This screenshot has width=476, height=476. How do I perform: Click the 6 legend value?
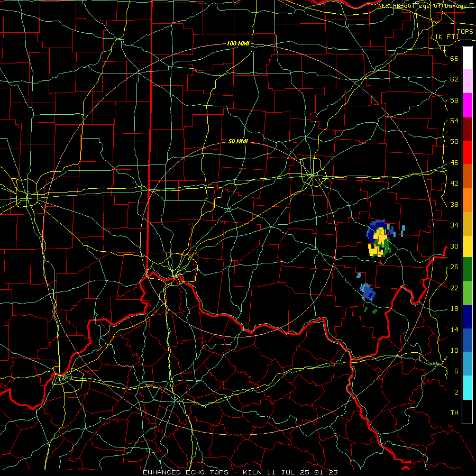pos(456,371)
